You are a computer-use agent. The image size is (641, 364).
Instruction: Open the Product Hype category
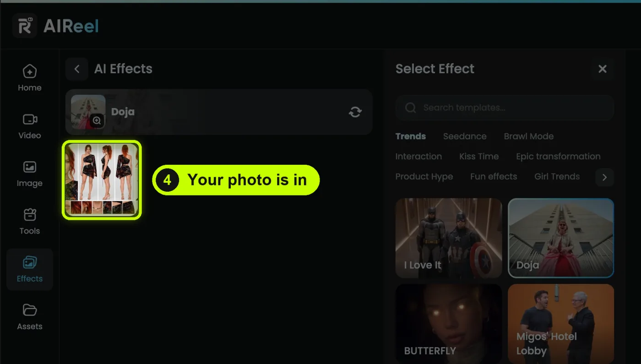pyautogui.click(x=424, y=177)
